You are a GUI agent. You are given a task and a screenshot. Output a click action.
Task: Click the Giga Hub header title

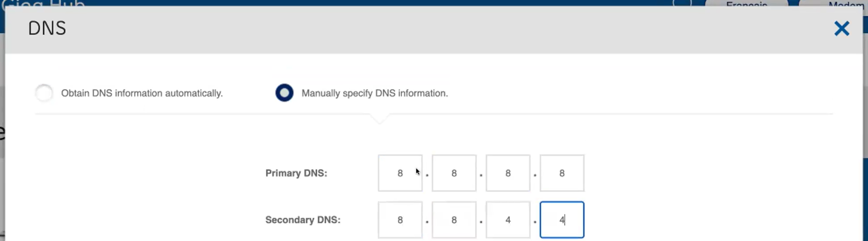coord(43,4)
